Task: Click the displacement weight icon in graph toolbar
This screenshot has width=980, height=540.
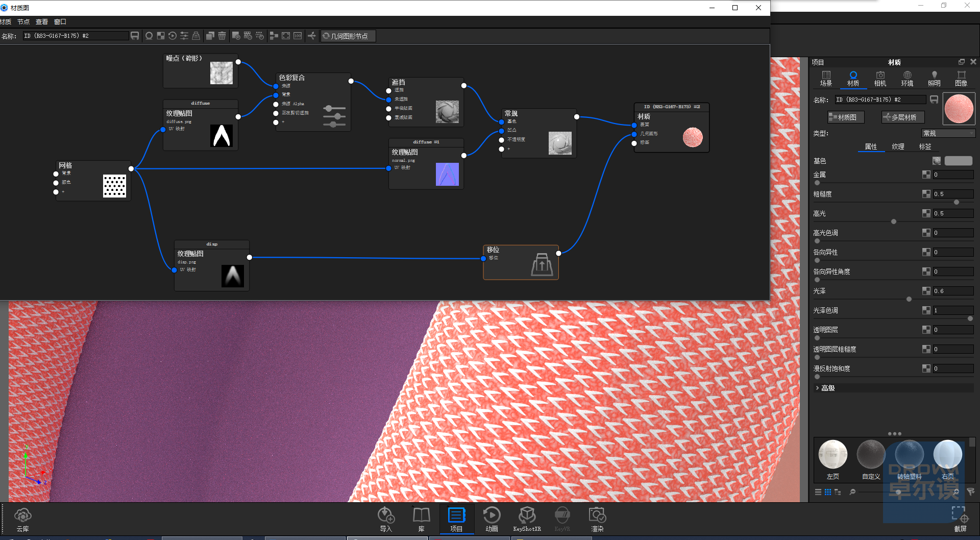Action: (196, 36)
